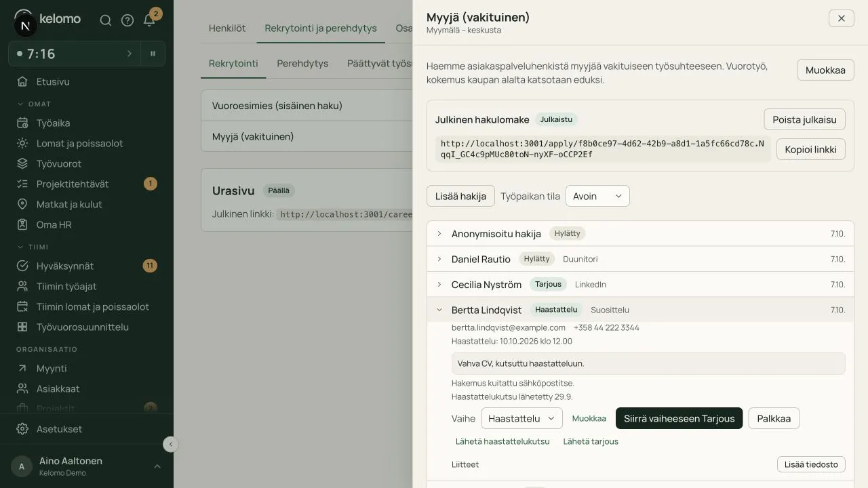
Task: Open Aino Aaltonen user menu
Action: pos(87,466)
